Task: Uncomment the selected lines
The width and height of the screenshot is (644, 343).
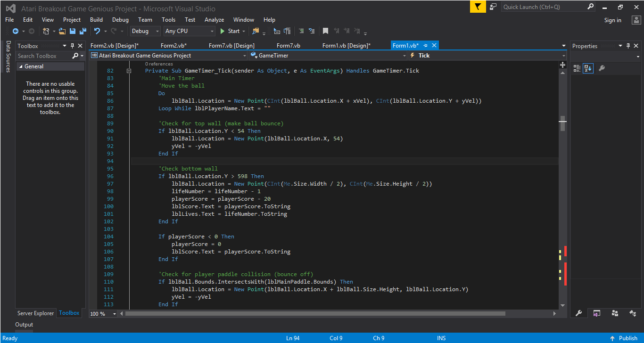Action: pos(311,31)
